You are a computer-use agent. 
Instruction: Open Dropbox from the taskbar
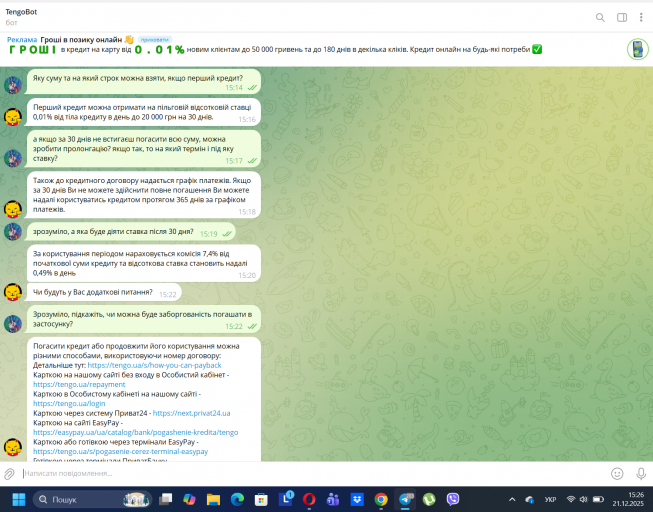pyautogui.click(x=357, y=499)
